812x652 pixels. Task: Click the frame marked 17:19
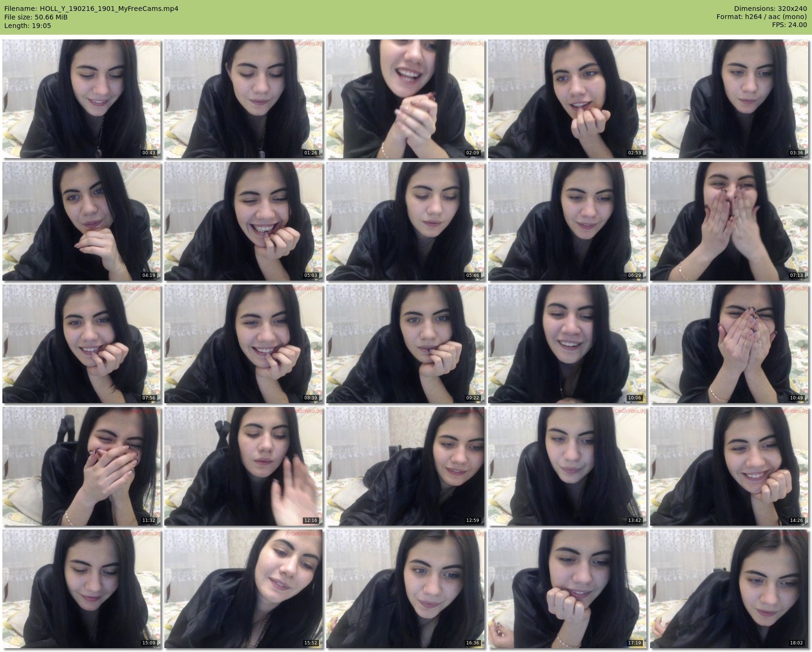[567, 589]
